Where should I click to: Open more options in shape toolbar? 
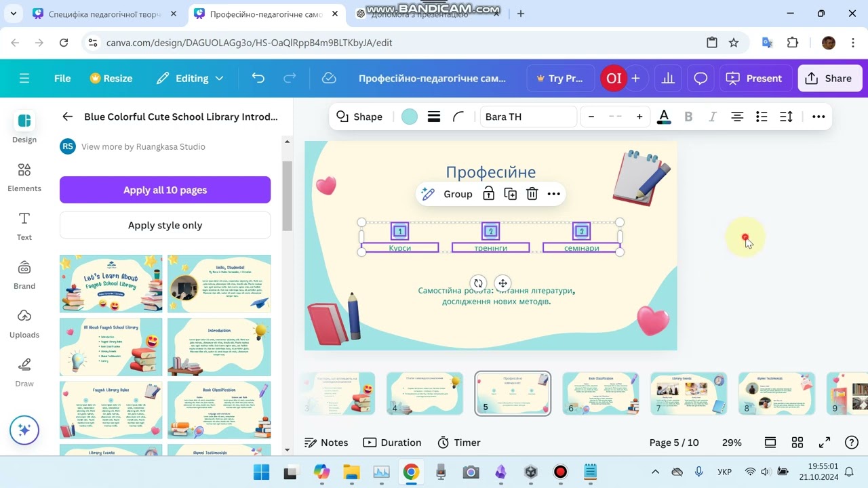(818, 117)
